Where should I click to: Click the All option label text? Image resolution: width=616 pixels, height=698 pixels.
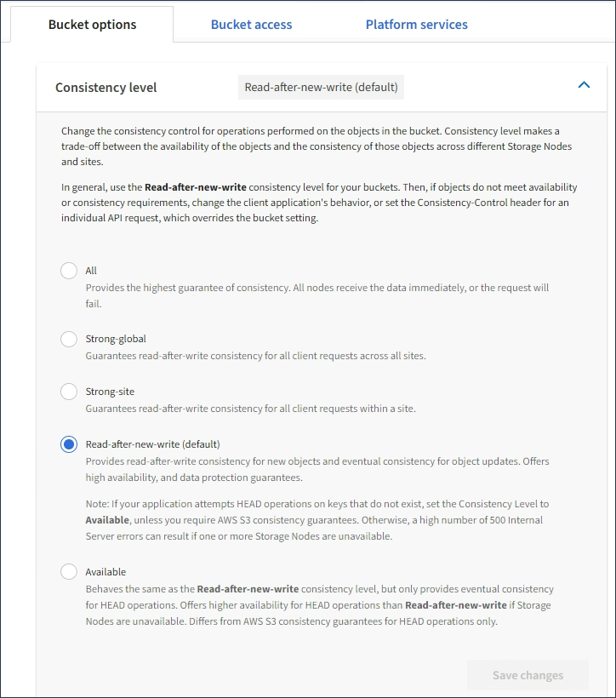click(x=91, y=271)
